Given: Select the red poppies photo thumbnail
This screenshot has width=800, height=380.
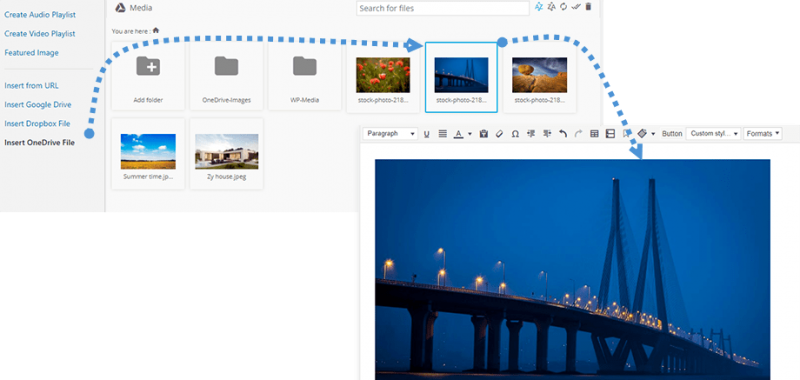Looking at the screenshot, I should (x=383, y=75).
